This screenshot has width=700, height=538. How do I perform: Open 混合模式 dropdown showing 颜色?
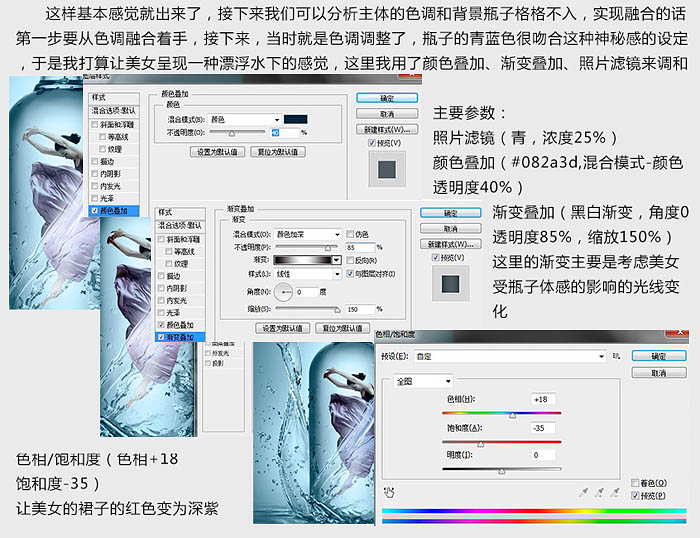pyautogui.click(x=245, y=120)
